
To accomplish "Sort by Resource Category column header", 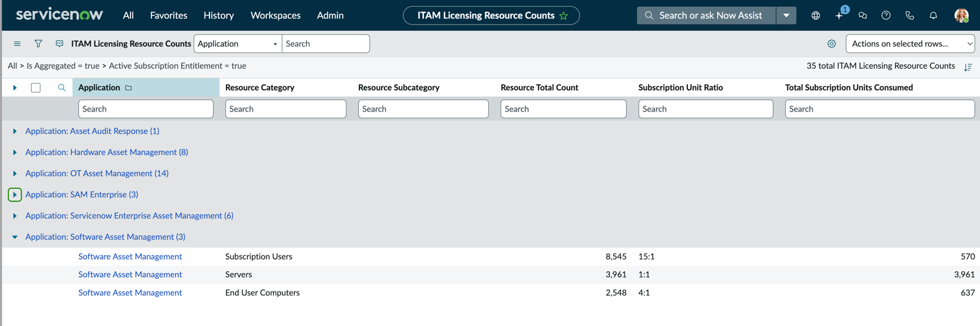I will (260, 88).
